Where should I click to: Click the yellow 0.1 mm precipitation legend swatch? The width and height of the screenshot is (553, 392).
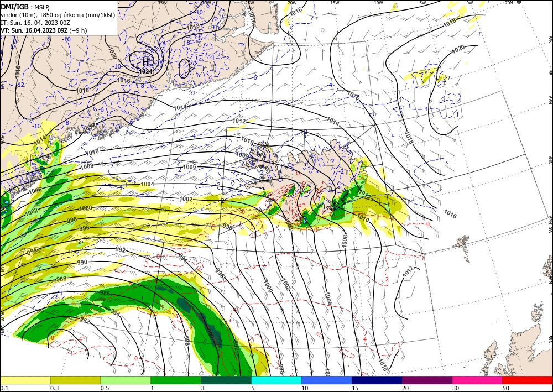click(25, 380)
